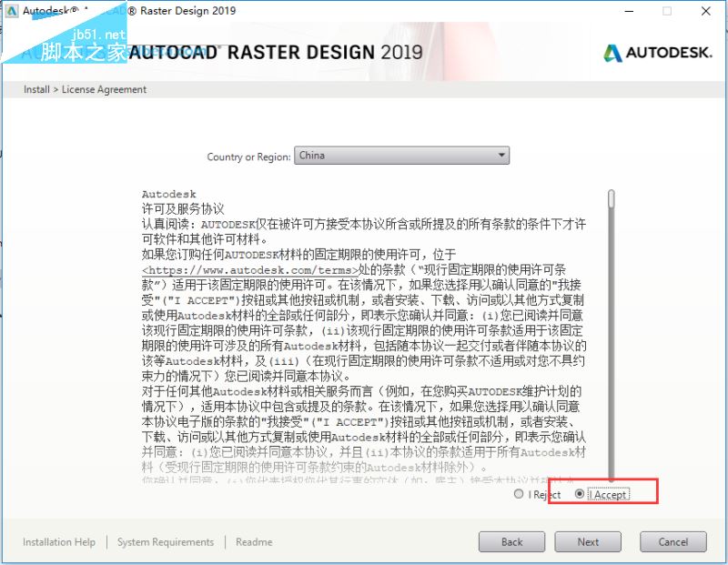The image size is (728, 565).
Task: Open the Installation Help link
Action: pos(59,541)
